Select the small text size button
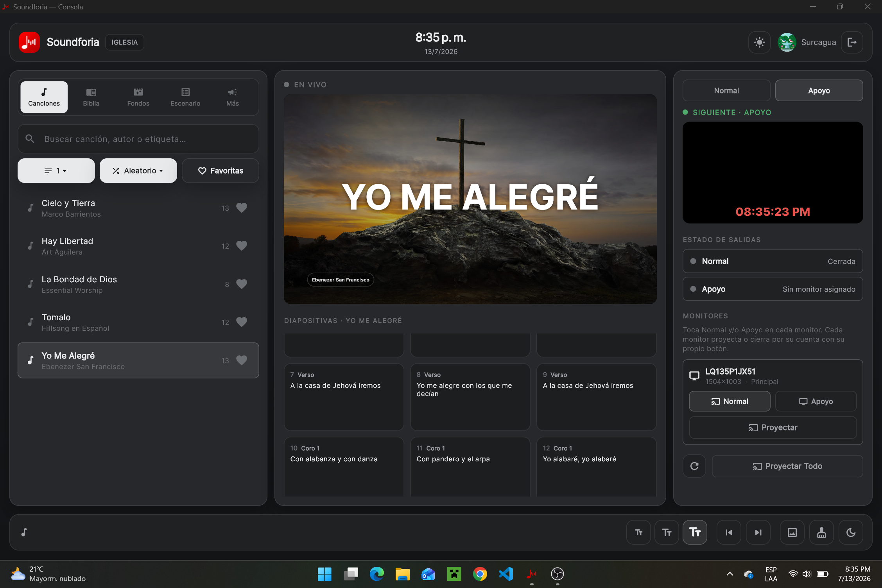 pos(638,532)
